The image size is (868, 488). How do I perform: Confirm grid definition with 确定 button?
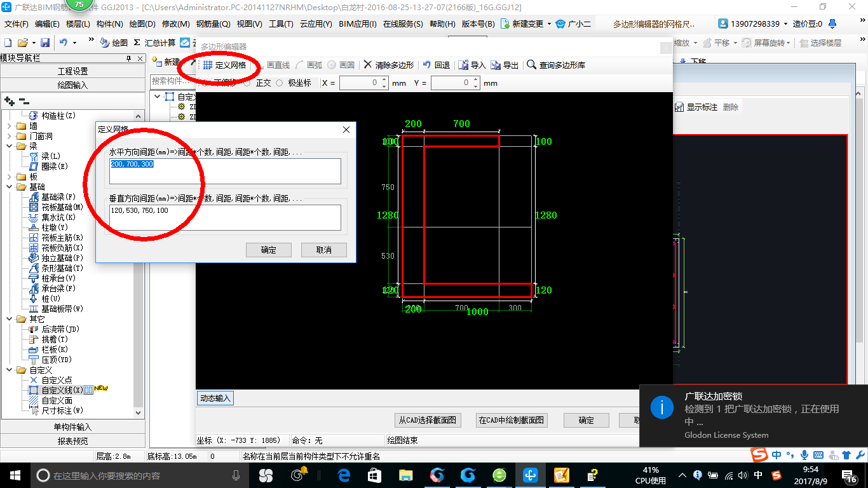(x=269, y=250)
